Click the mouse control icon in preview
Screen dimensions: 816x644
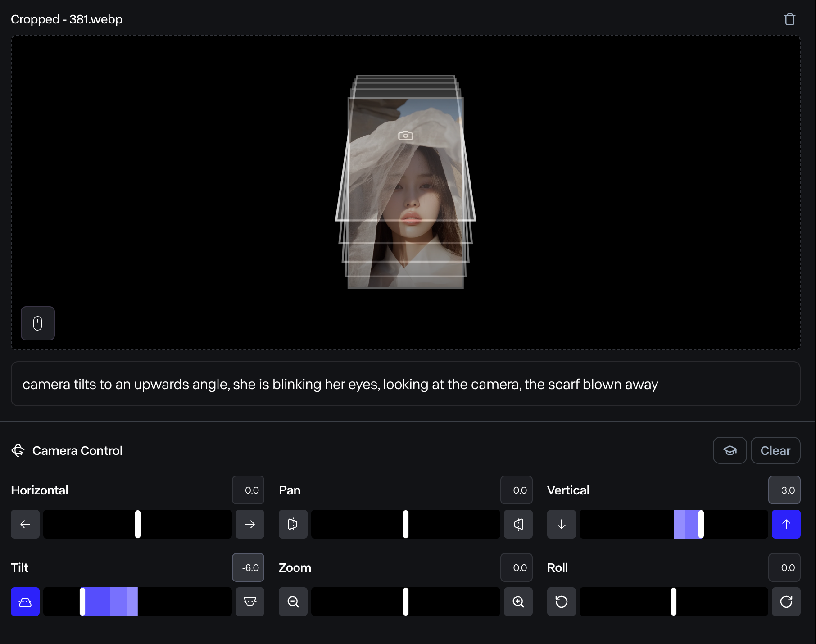pos(38,323)
